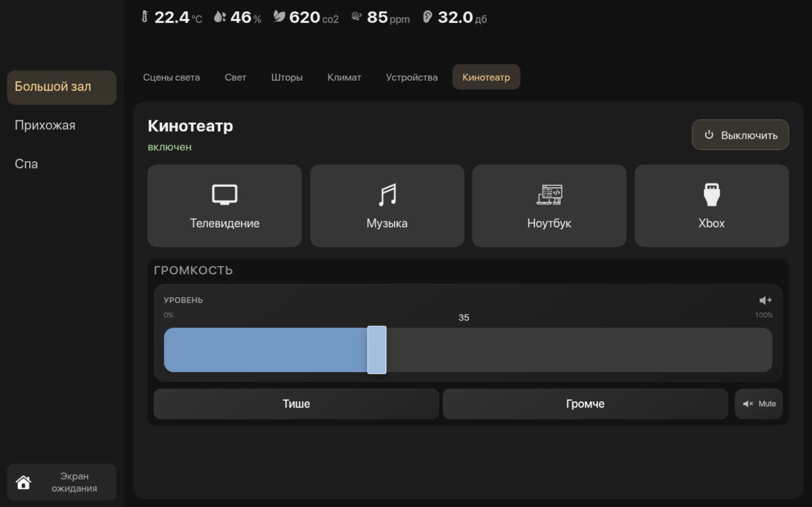The height and width of the screenshot is (507, 812).
Task: Click the thermometer temperature icon
Action: click(145, 17)
